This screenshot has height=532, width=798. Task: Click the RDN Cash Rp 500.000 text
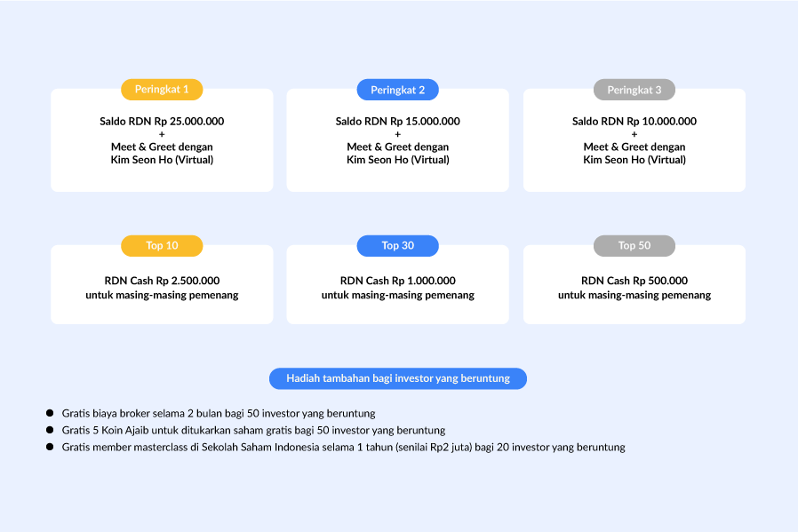tap(634, 281)
